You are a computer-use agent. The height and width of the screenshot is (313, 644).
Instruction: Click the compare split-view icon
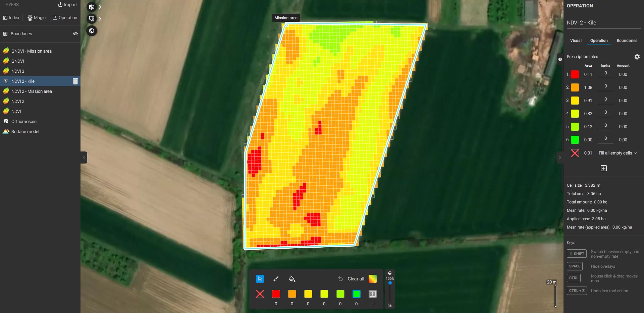pyautogui.click(x=92, y=7)
